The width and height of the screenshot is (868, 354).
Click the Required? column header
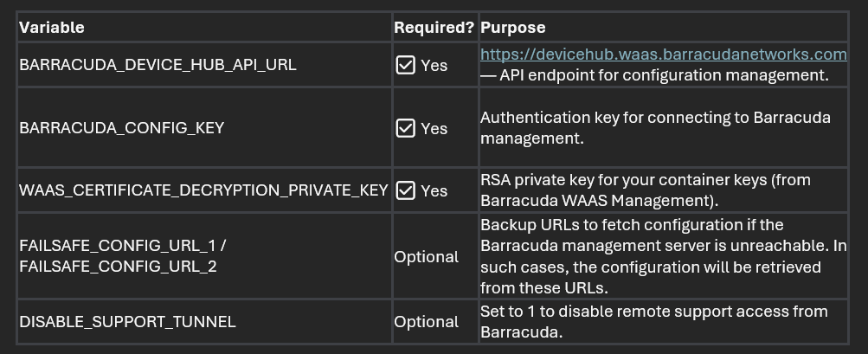pyautogui.click(x=434, y=28)
